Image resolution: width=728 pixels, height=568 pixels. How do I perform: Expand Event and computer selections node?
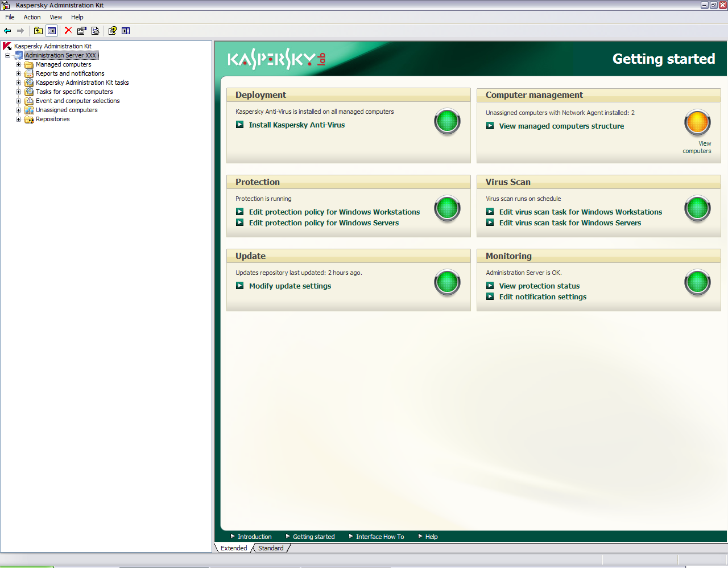point(18,101)
